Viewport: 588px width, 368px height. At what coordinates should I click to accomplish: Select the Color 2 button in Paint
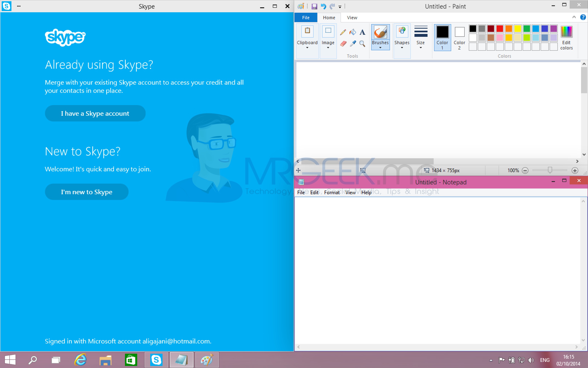click(459, 37)
